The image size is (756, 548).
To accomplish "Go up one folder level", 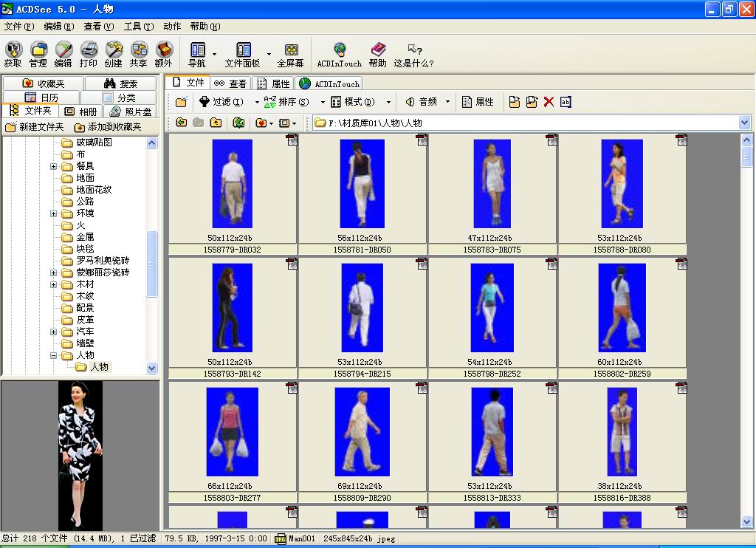I will (215, 123).
